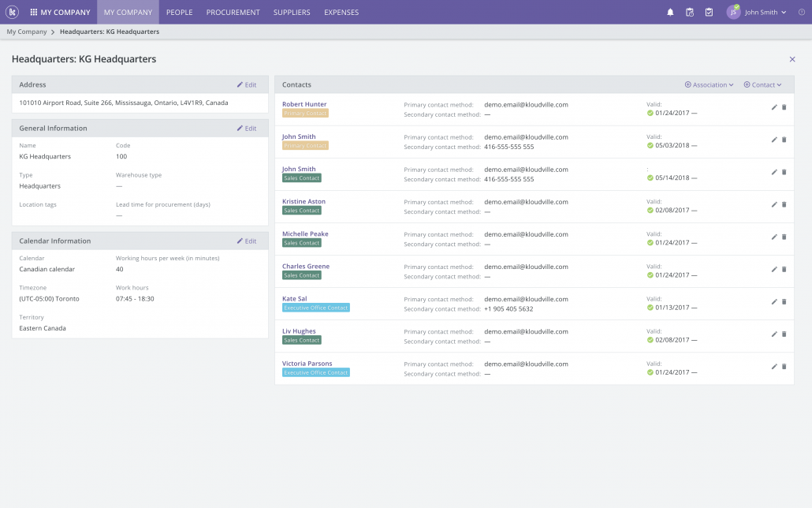Open Charles Greene's contact link
The width and height of the screenshot is (812, 508).
[x=306, y=266]
